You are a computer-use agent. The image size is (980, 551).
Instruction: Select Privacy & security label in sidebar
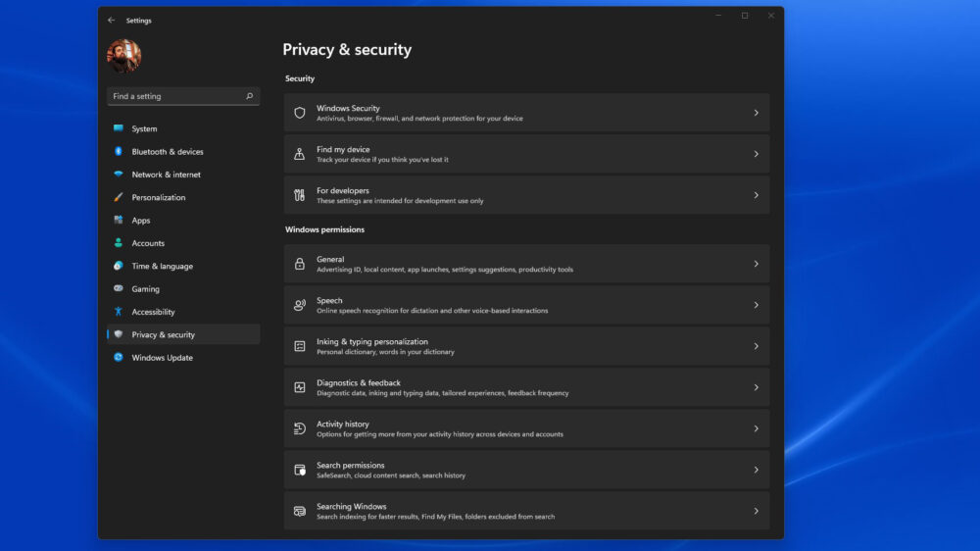tap(163, 334)
